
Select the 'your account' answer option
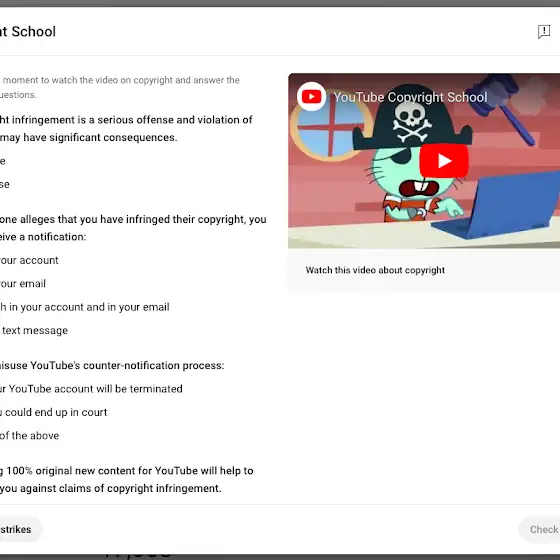(x=29, y=260)
